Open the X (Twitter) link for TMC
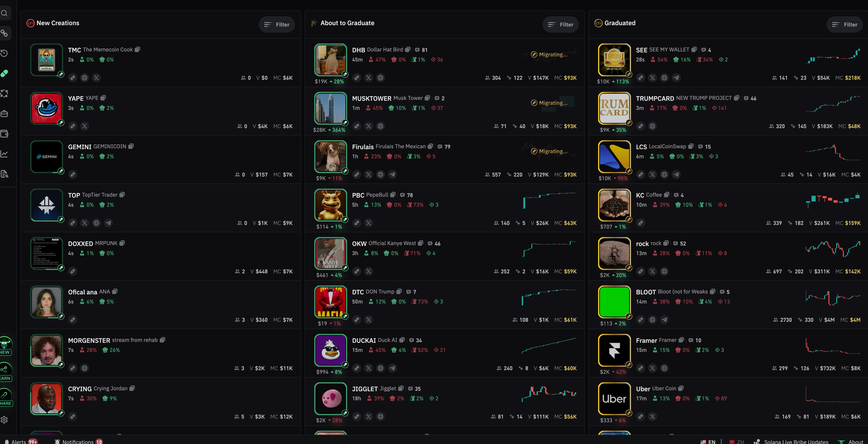 pyautogui.click(x=96, y=78)
